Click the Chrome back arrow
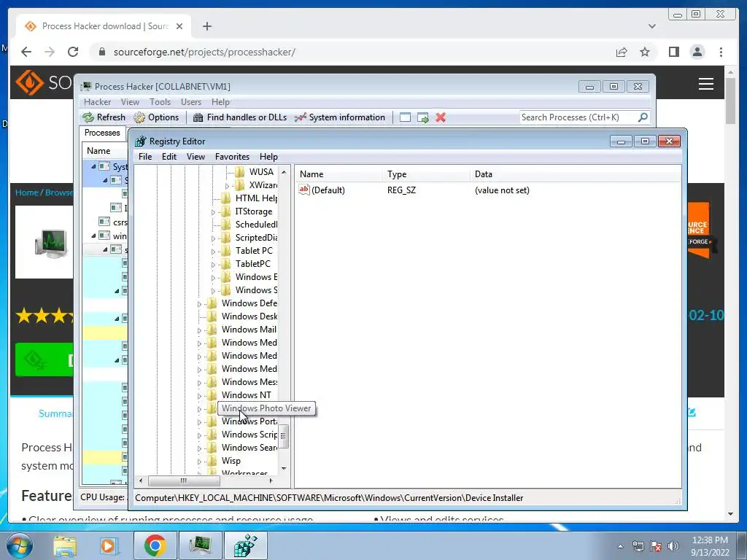This screenshot has width=747, height=560. click(x=26, y=52)
